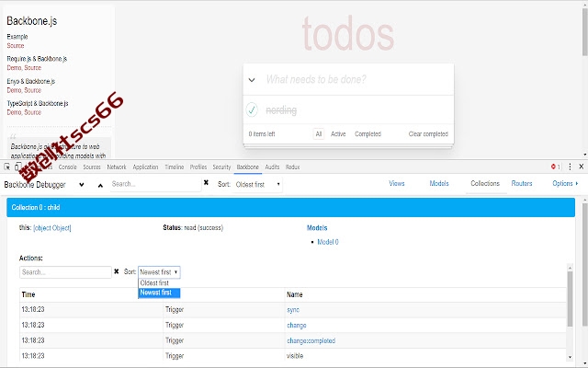Screen dimensions: 588x368
Task: Switch to the Sources tab
Action: tap(92, 167)
